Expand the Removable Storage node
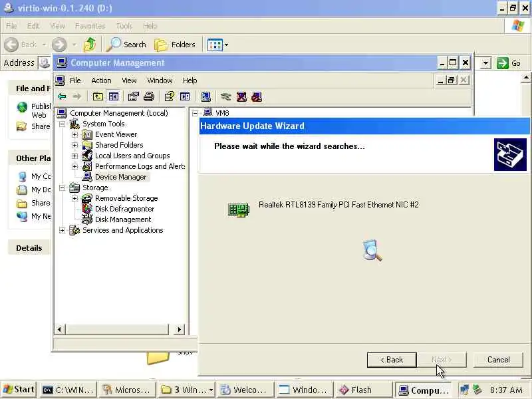The image size is (532, 399). tap(74, 198)
